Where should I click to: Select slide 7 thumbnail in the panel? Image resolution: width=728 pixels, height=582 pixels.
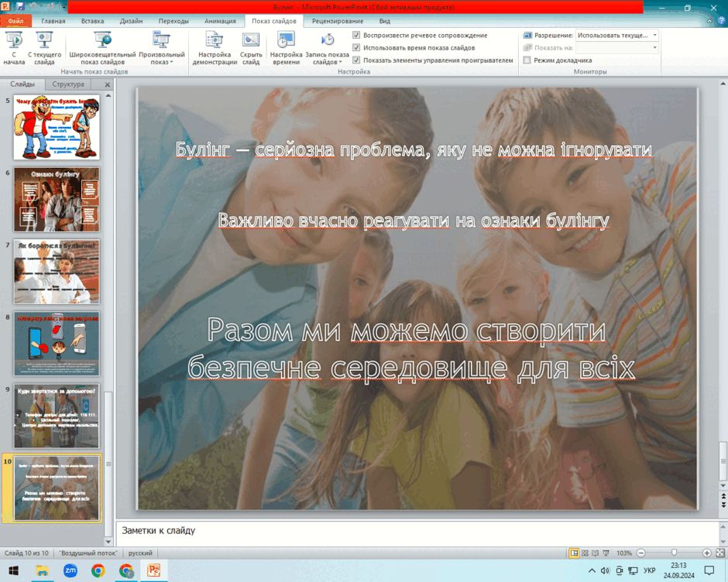[x=57, y=272]
